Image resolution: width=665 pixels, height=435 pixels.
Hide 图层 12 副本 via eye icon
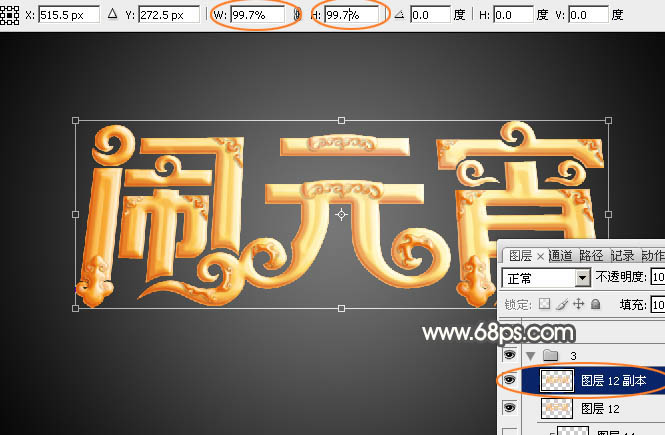(x=509, y=379)
